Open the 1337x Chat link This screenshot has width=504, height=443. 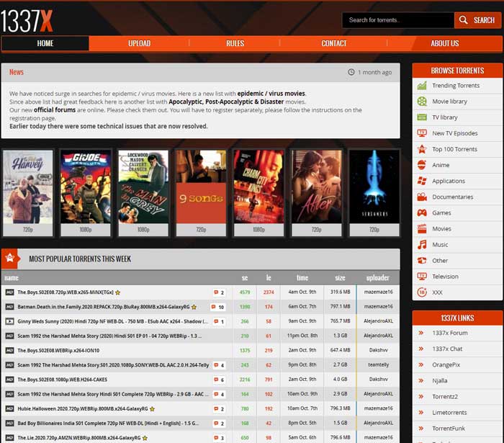pos(447,349)
